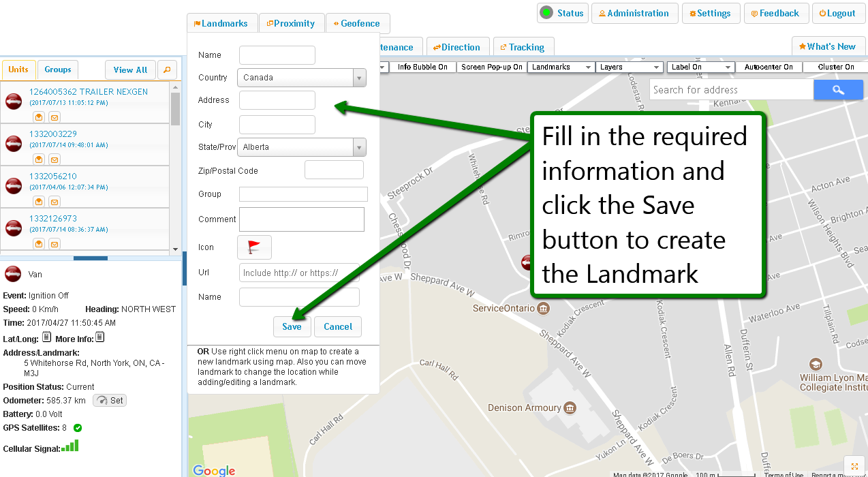Click the Odometer Set button
868x477 pixels.
tap(110, 401)
